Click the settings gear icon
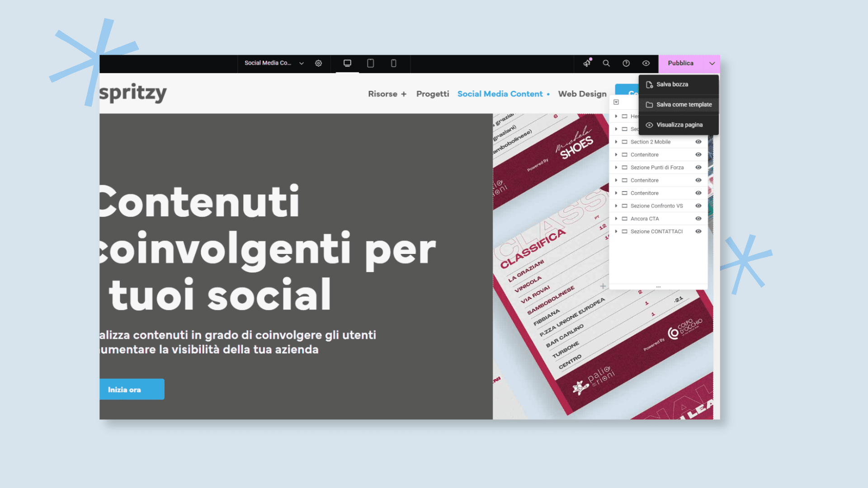 (318, 63)
